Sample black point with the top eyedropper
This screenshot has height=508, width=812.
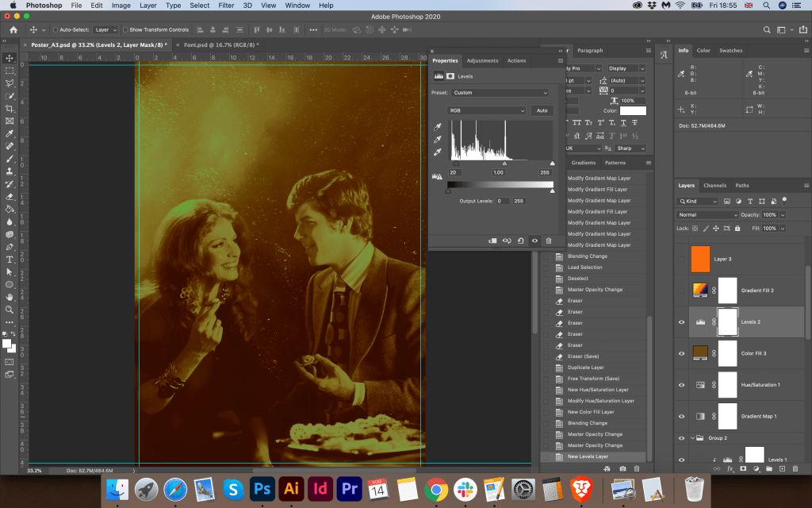pyautogui.click(x=437, y=127)
